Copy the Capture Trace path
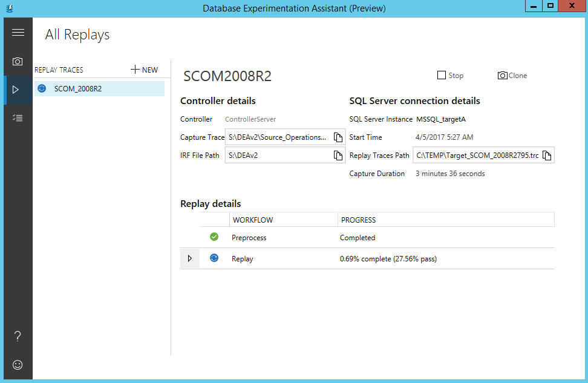 pos(338,137)
